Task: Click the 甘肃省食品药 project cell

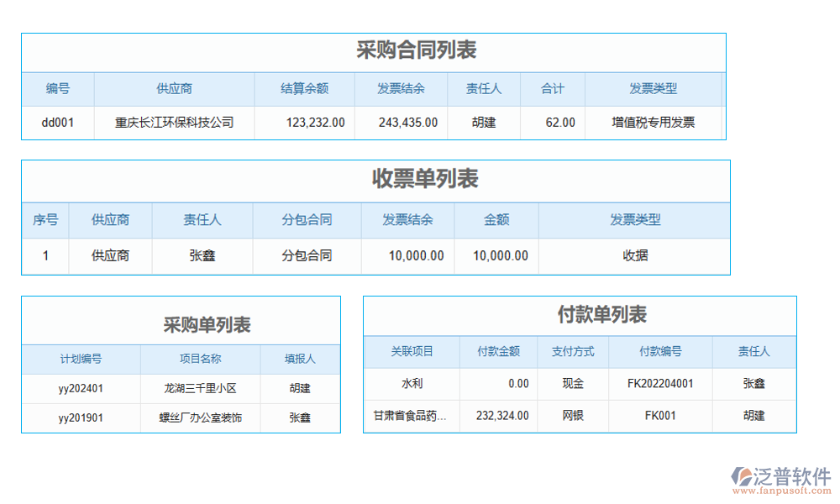Action: 411,415
